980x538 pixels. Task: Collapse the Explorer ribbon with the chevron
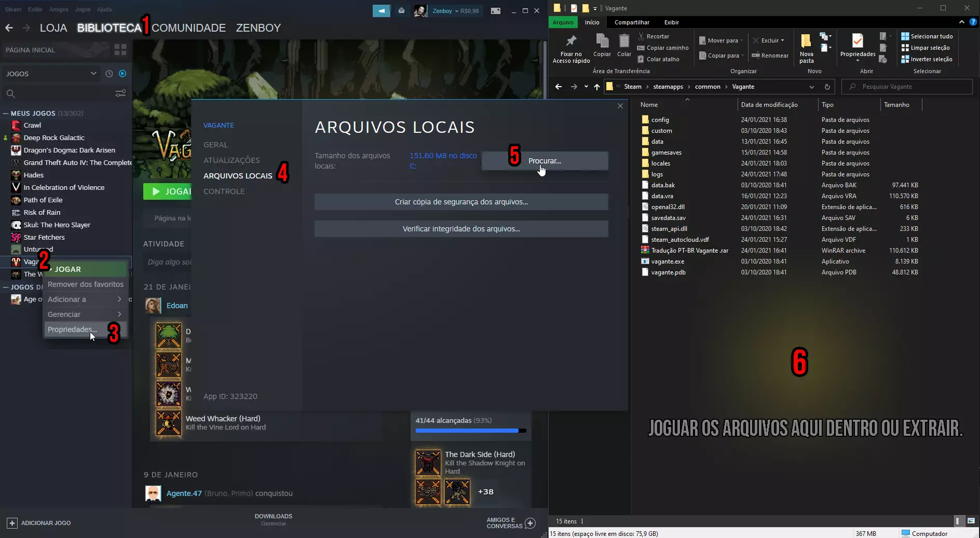point(962,22)
